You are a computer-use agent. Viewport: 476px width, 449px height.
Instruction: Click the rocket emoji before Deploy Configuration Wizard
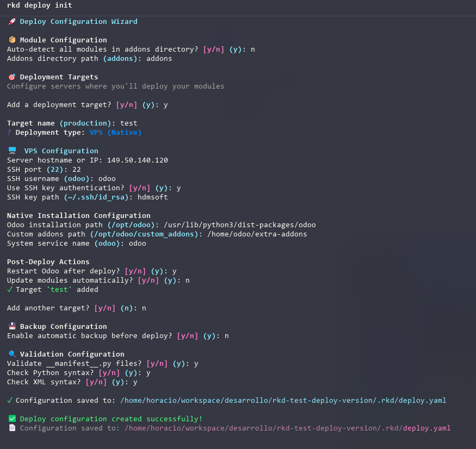[x=12, y=22]
